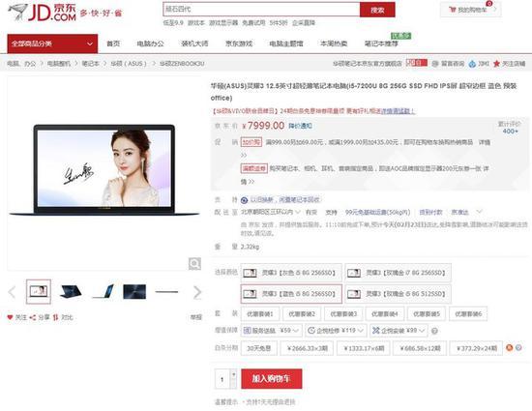Viewport: 532px width, 411px height.
Task: Click the 以旧换新 trade-in icon
Action: point(244,200)
